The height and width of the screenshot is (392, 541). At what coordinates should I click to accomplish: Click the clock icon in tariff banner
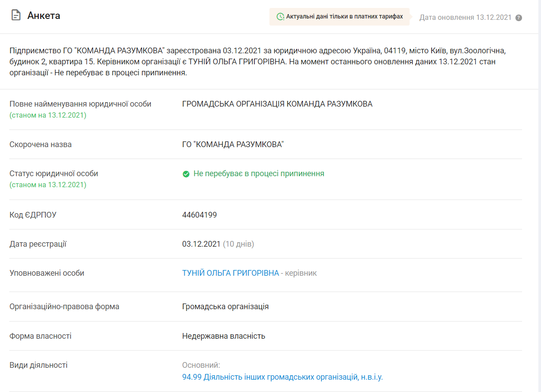tap(280, 17)
